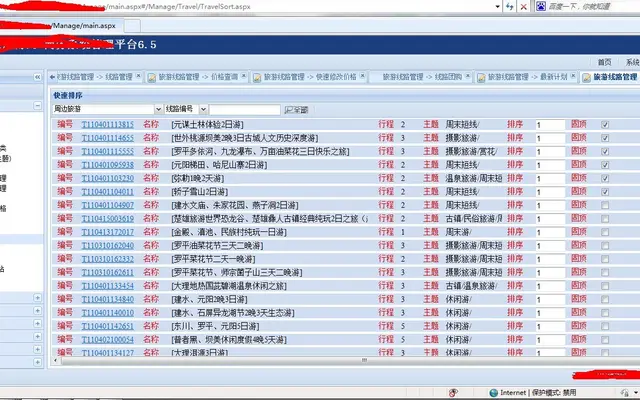Expand the third plus-marked sidebar section
Screen dimensions: 640x400
pos(37,324)
